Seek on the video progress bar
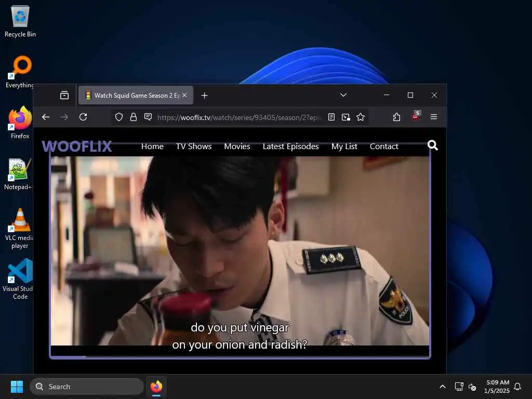The width and height of the screenshot is (532, 399). [x=240, y=356]
